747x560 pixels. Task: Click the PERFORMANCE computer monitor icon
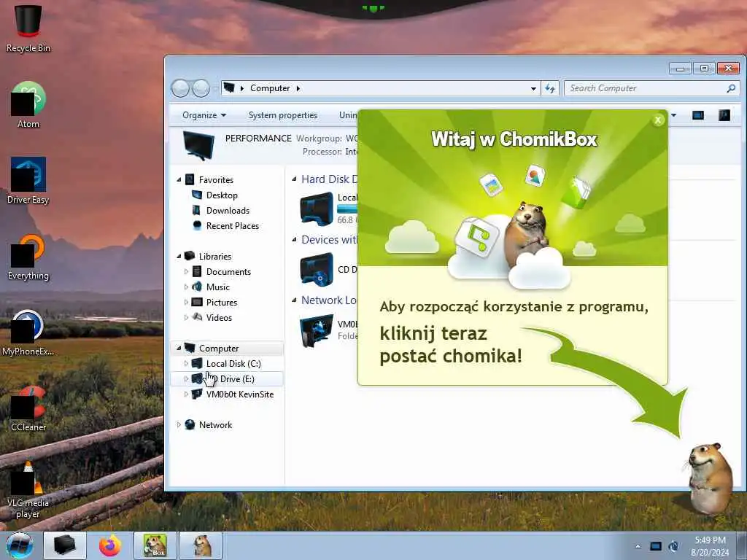tap(198, 145)
